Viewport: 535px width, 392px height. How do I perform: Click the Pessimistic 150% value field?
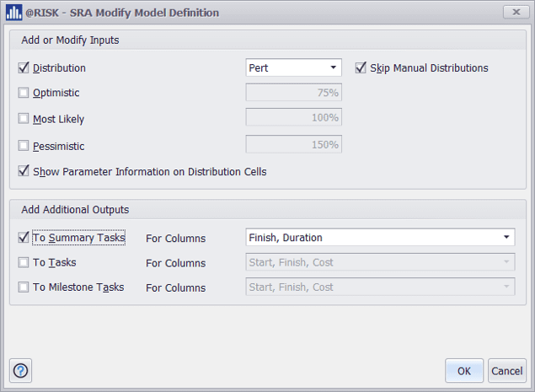293,144
